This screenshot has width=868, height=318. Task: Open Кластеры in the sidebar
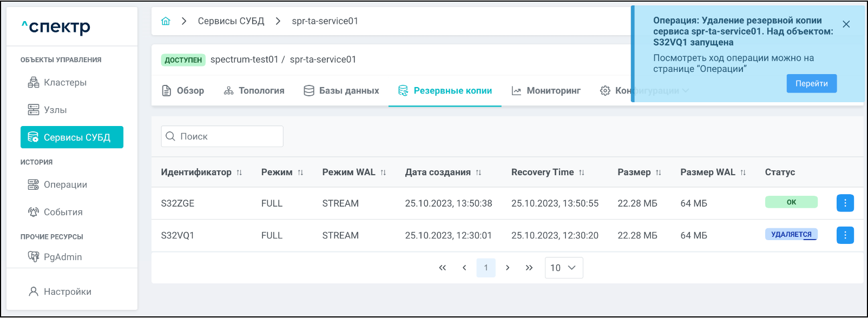pyautogui.click(x=65, y=82)
